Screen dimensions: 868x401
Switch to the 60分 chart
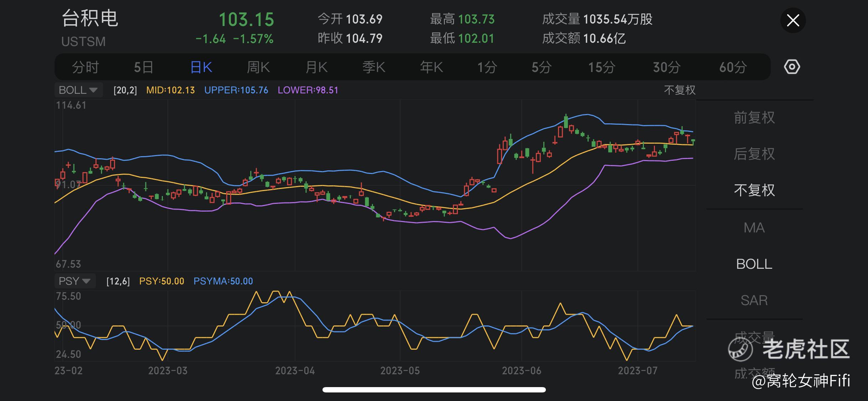(x=733, y=67)
